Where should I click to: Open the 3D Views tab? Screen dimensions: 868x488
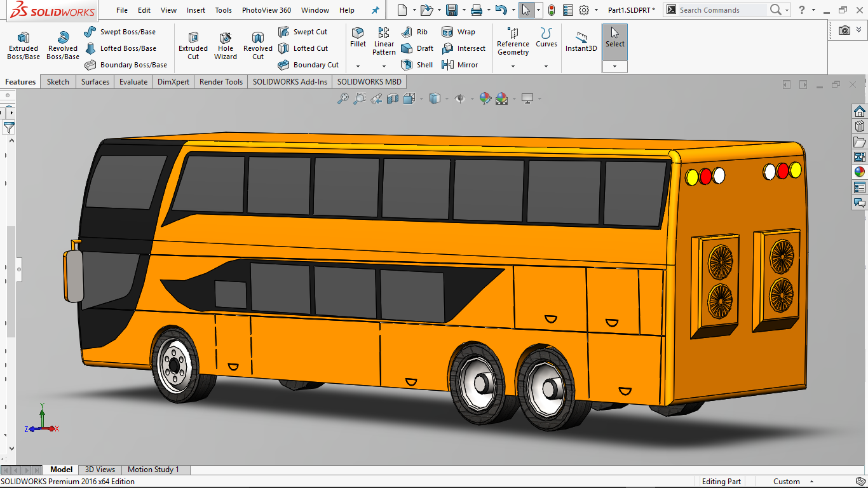pyautogui.click(x=100, y=470)
